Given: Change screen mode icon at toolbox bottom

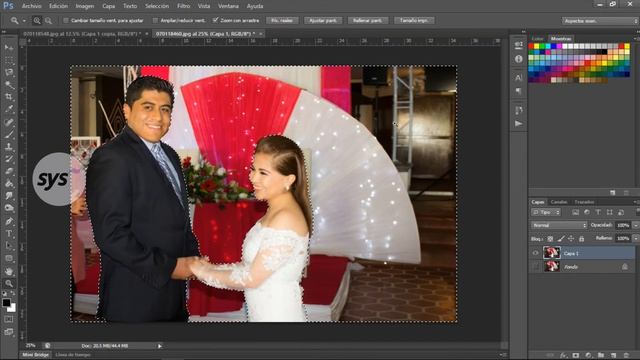Looking at the screenshot, I should click(9, 332).
